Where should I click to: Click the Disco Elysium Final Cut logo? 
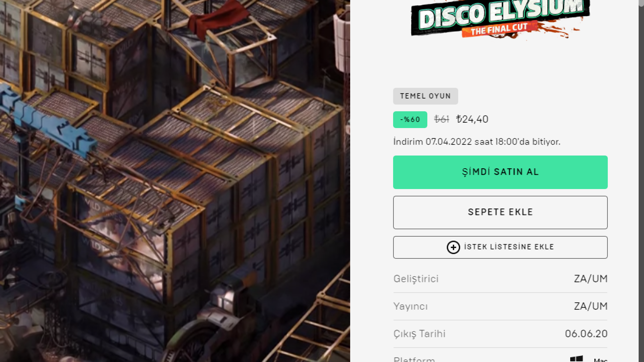[500, 18]
